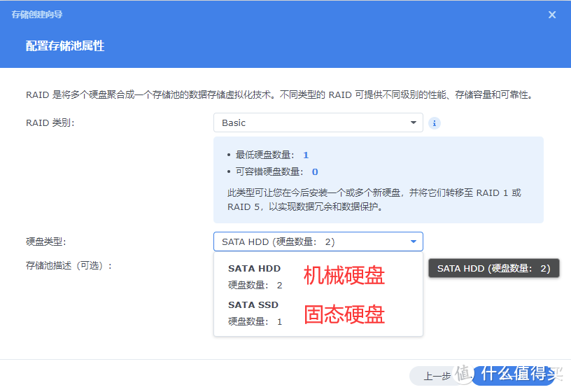Click the 上一步 previous step button
571x392 pixels.
coord(437,376)
